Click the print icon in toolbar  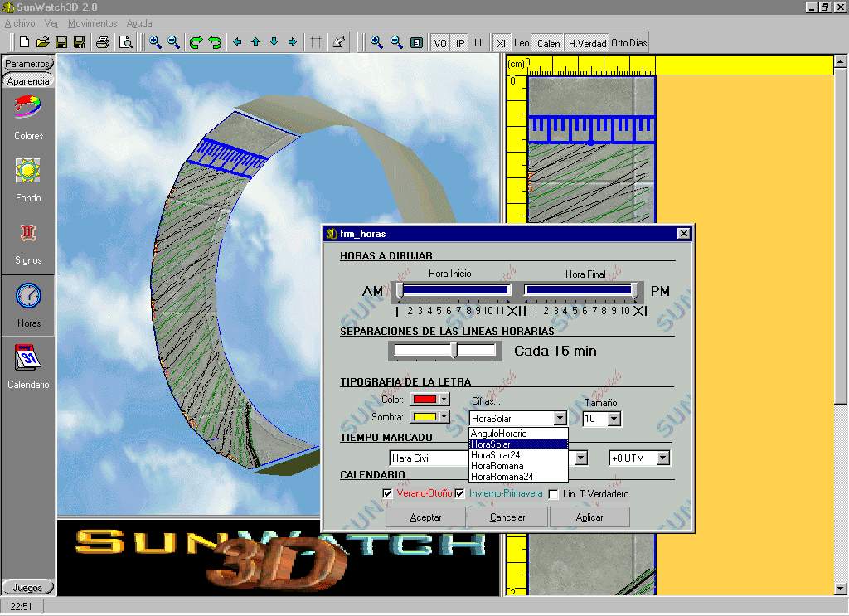point(103,42)
